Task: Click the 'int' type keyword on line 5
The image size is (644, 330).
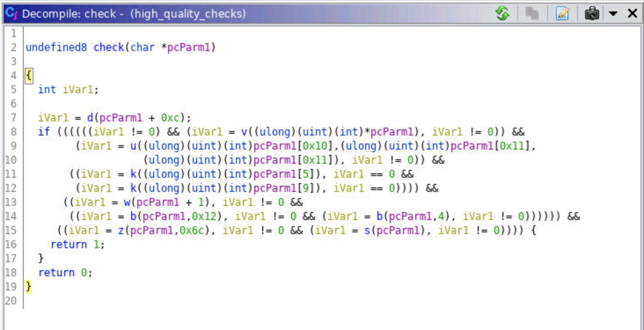Action: click(x=47, y=90)
